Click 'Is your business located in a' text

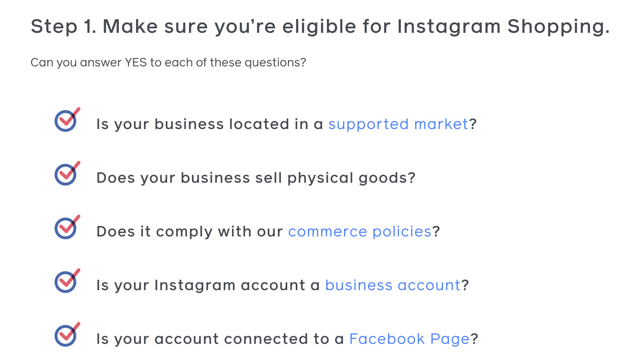click(210, 124)
